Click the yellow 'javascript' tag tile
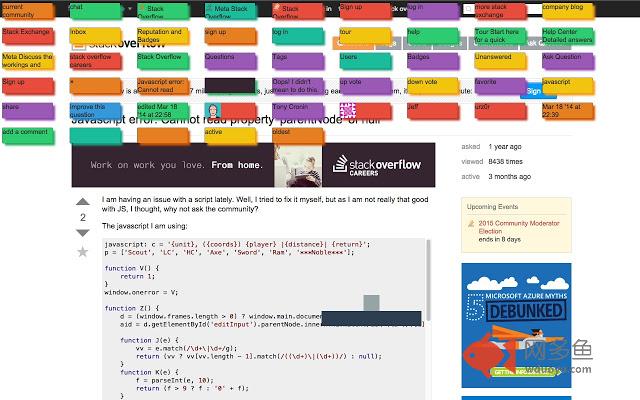 point(568,86)
